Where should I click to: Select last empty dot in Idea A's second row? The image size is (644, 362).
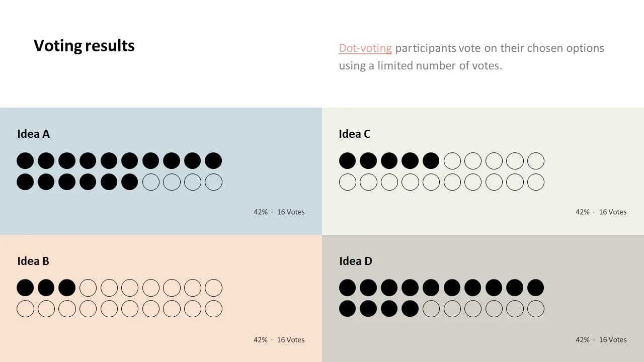pyautogui.click(x=214, y=182)
